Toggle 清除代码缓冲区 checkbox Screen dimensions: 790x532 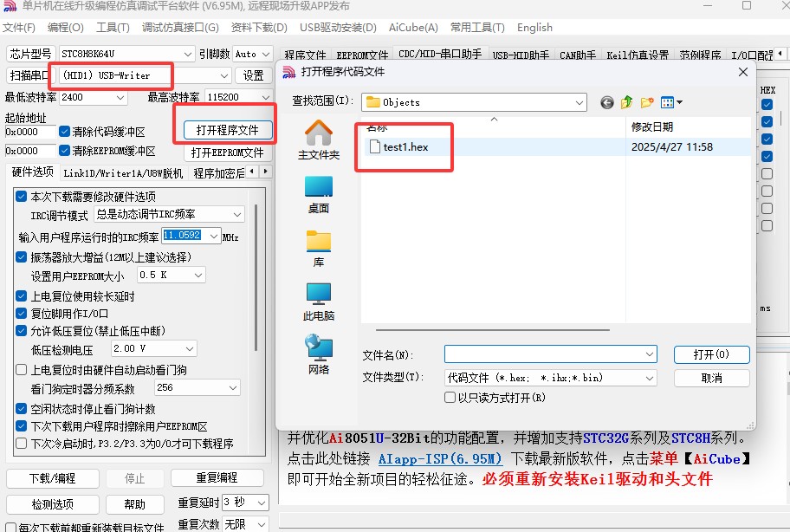pos(64,132)
